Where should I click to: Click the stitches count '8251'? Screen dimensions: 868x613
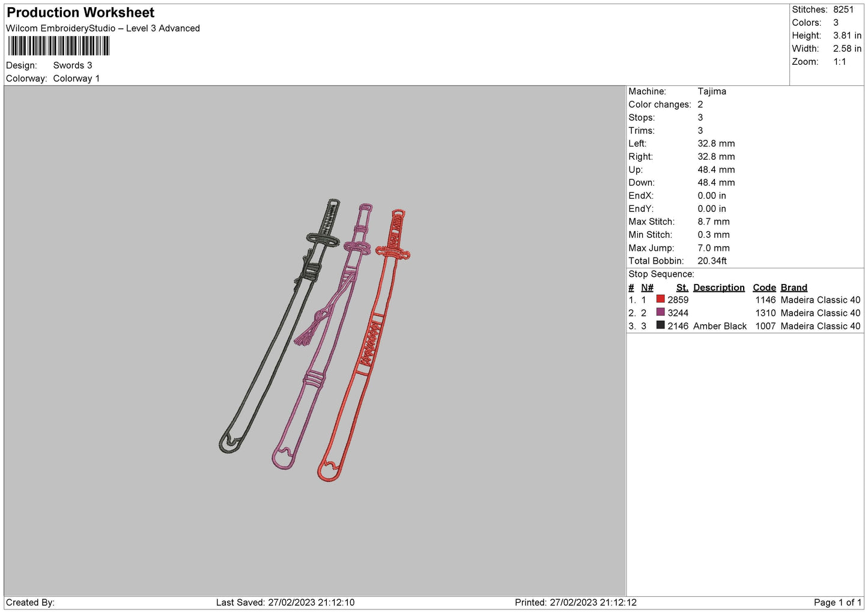(843, 10)
